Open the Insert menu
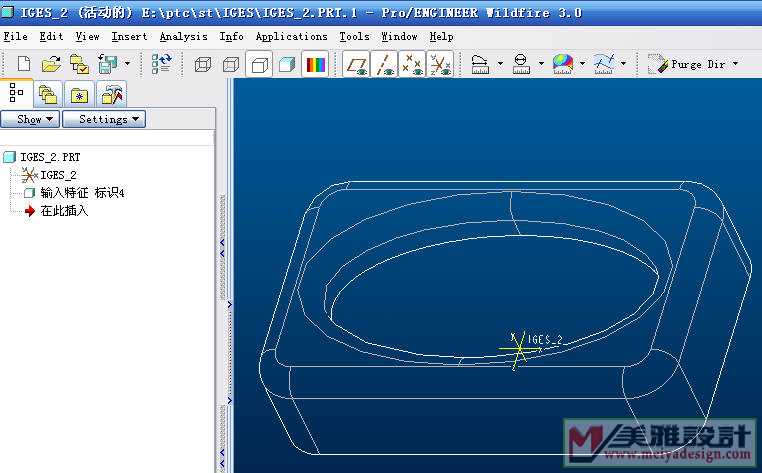 [x=129, y=36]
